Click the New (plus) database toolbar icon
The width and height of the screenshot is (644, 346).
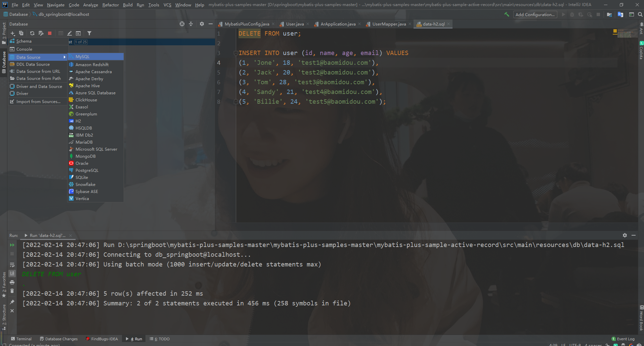tap(13, 33)
